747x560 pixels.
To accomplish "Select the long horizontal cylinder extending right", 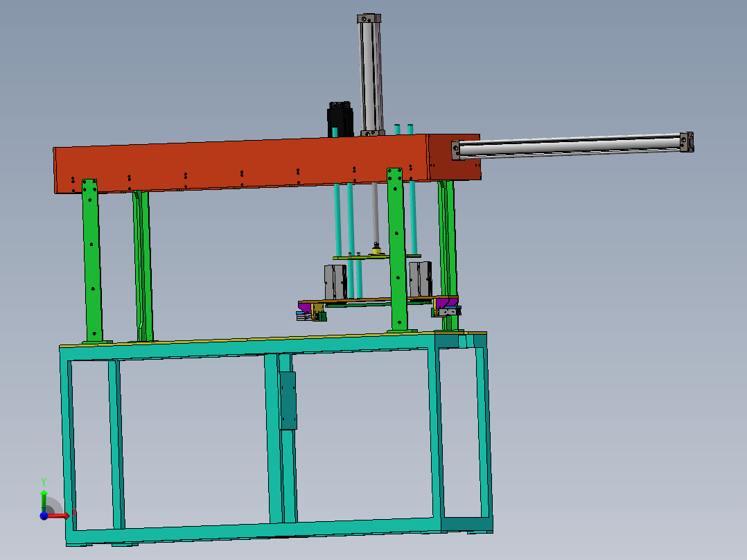I will tap(572, 146).
